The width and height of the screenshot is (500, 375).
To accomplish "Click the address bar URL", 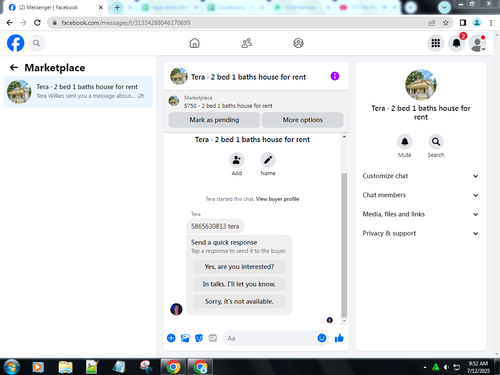I will pyautogui.click(x=126, y=23).
